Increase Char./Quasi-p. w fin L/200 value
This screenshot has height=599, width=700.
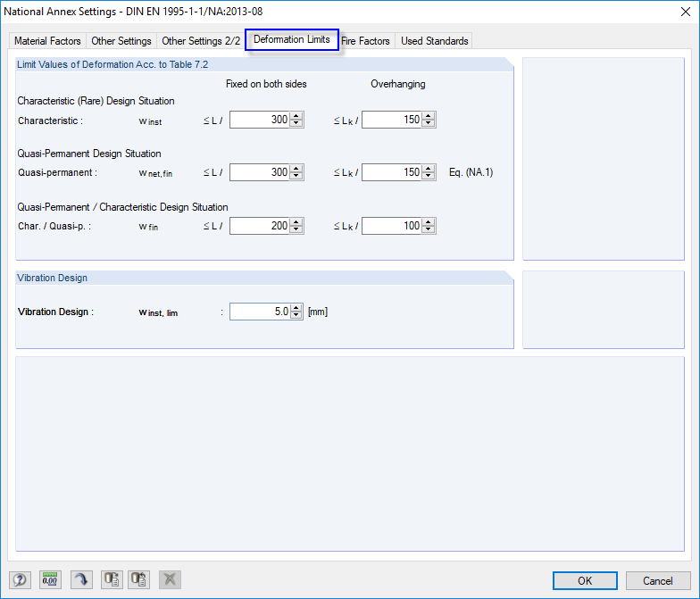[x=296, y=222]
